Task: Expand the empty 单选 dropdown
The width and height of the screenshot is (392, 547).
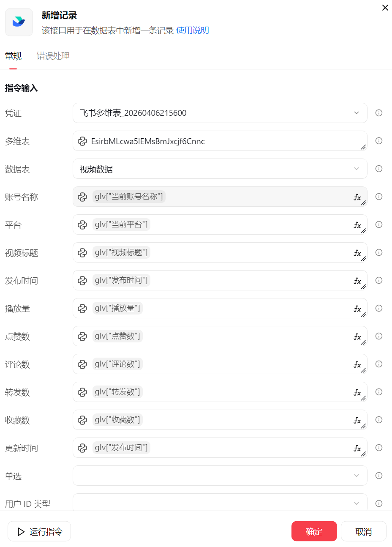Action: 220,476
